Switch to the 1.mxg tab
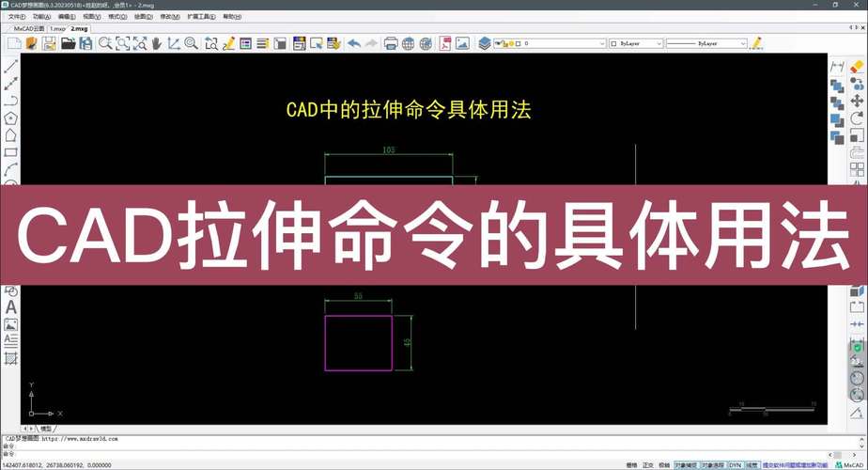868x470 pixels. (57, 29)
